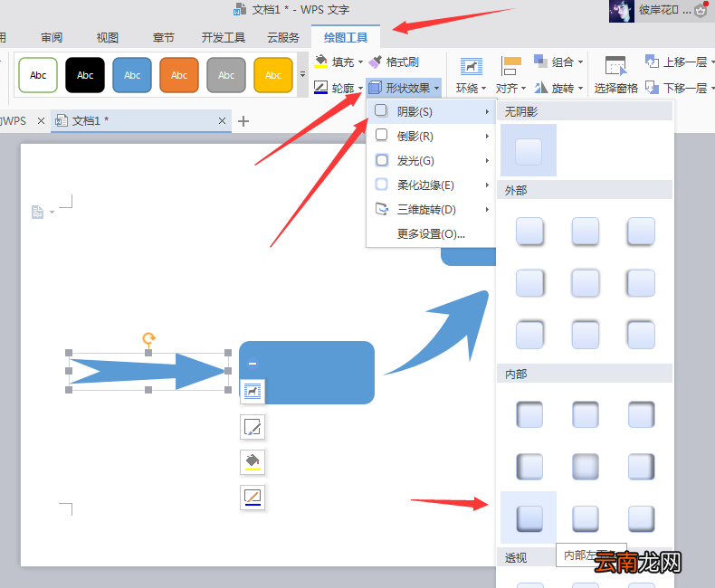
Task: Click the floating outline pen icon
Action: [253, 498]
